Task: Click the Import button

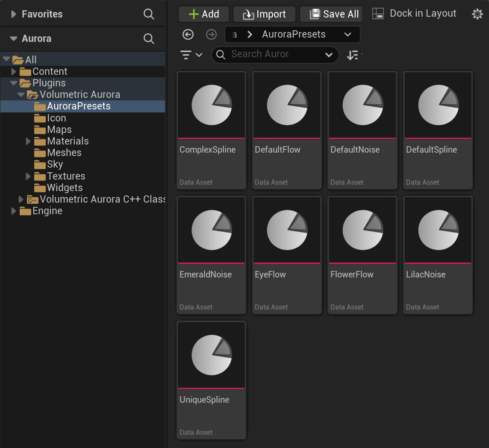Action: 264,14
